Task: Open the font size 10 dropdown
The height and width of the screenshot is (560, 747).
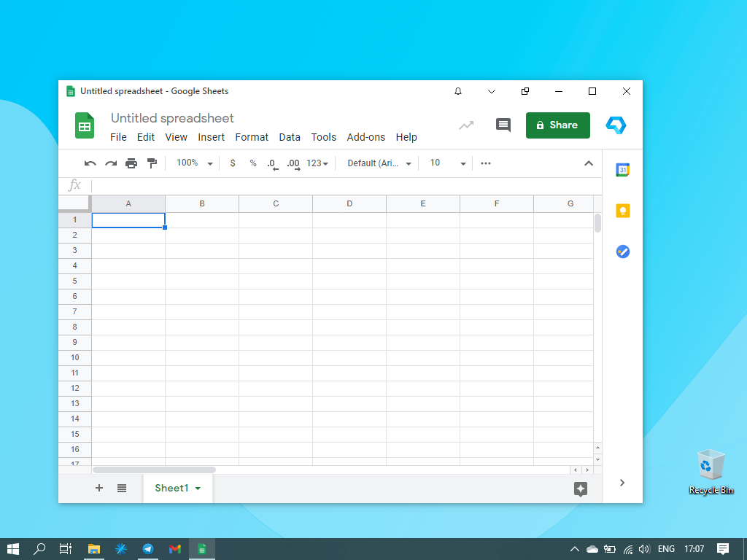Action: 446,163
